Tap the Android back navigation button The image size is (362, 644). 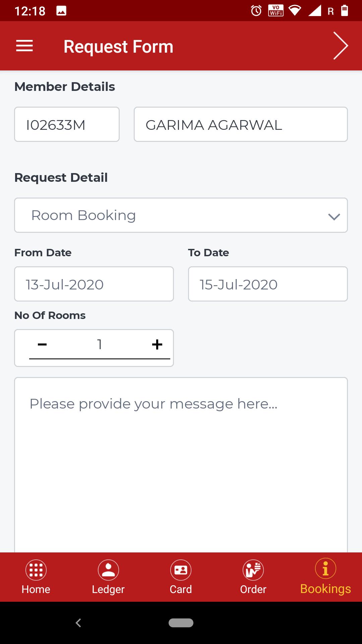click(78, 623)
